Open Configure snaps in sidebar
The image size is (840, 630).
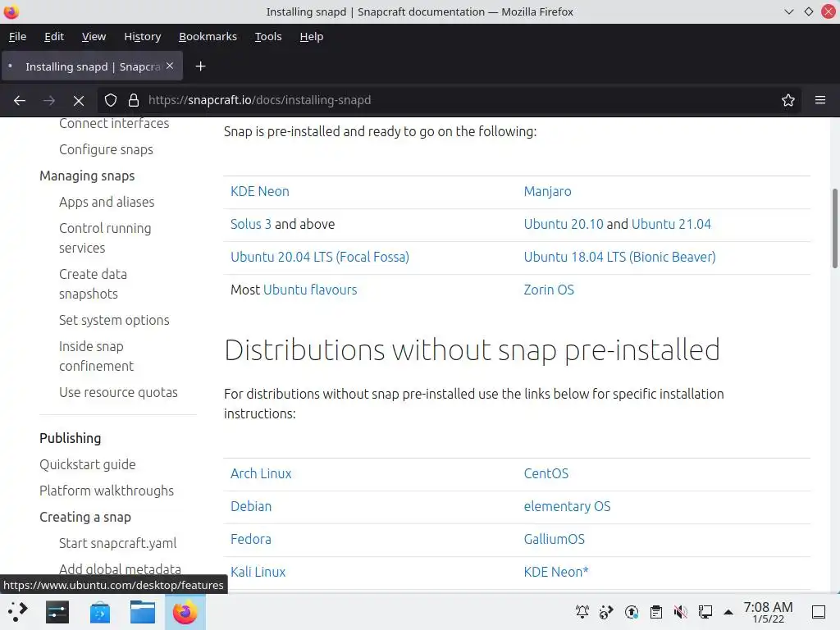(106, 149)
